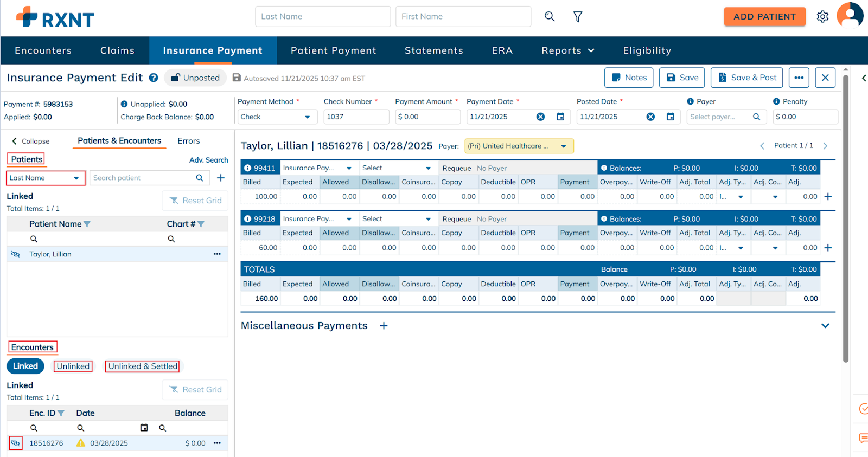The height and width of the screenshot is (457, 868).
Task: Expand the United Healthcare payer dropdown
Action: (x=564, y=146)
